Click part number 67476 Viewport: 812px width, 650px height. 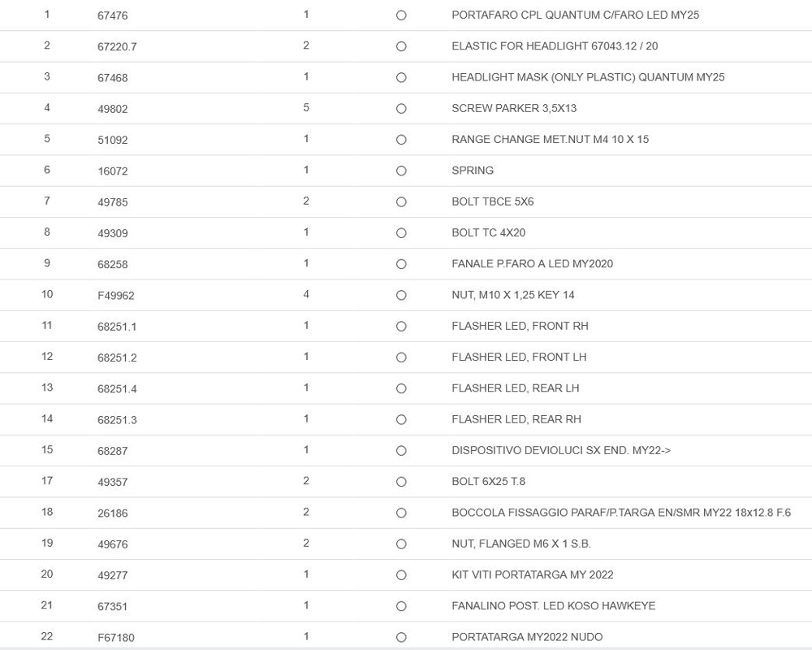[x=113, y=15]
